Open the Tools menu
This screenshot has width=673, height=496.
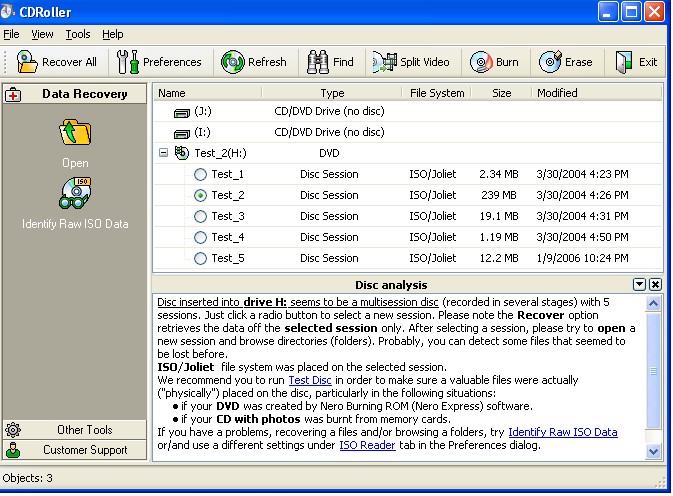(x=77, y=34)
